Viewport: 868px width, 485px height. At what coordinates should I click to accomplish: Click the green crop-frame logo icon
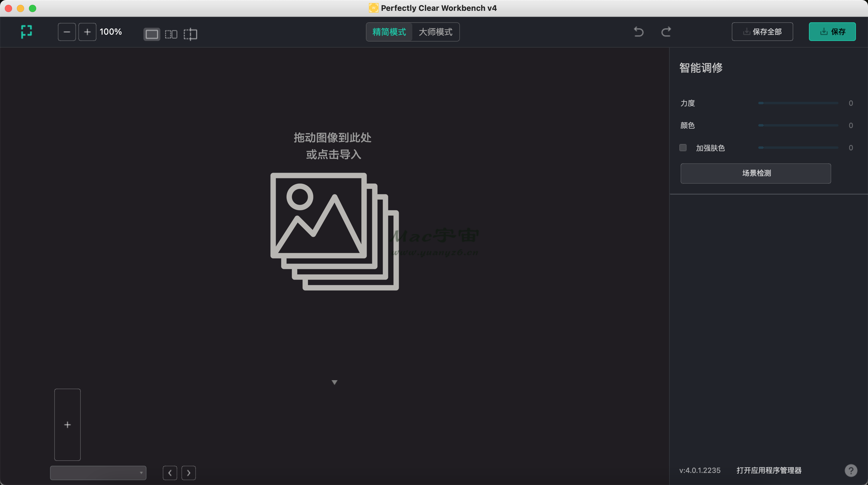tap(26, 32)
